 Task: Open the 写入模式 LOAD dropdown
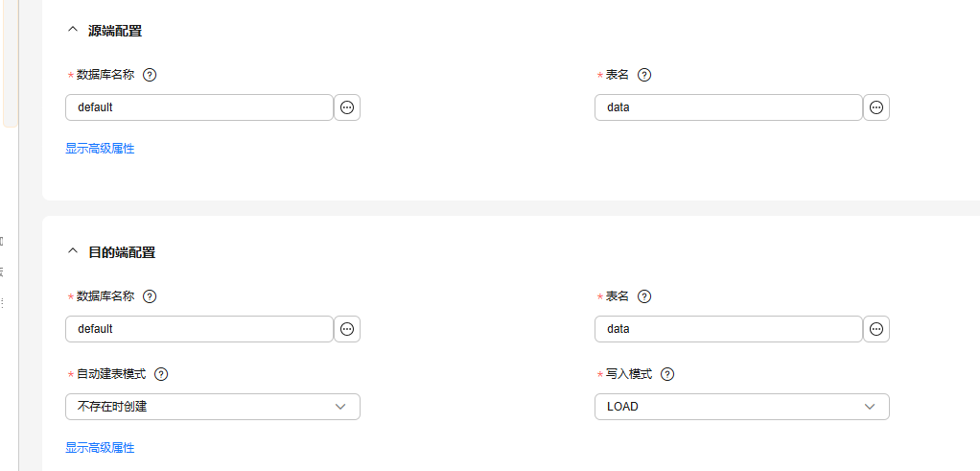click(742, 407)
